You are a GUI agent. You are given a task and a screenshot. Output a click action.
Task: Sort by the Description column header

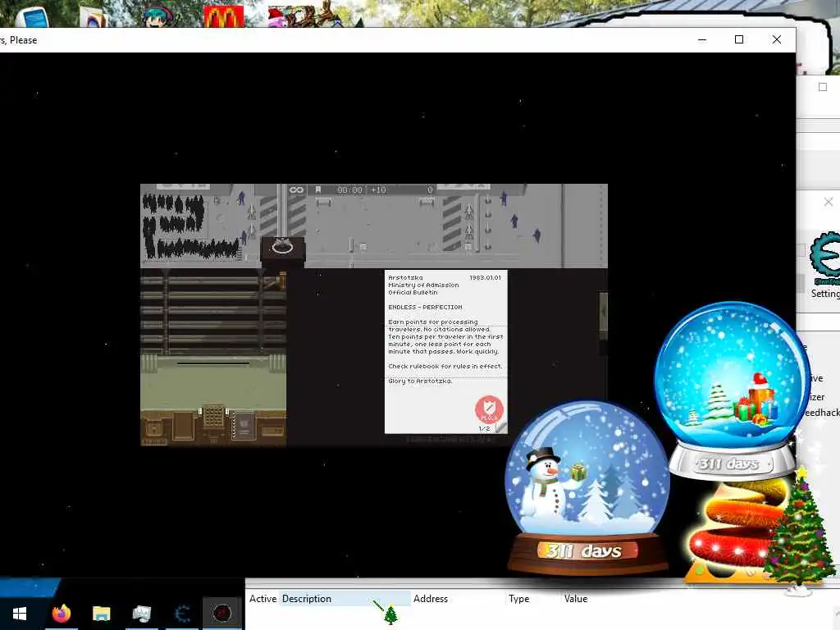[x=345, y=598]
